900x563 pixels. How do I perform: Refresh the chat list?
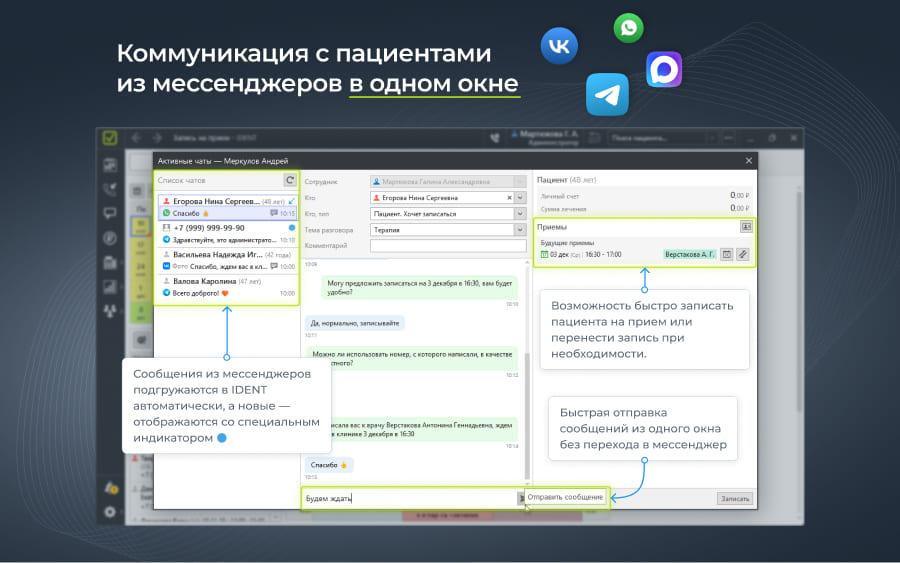(290, 180)
